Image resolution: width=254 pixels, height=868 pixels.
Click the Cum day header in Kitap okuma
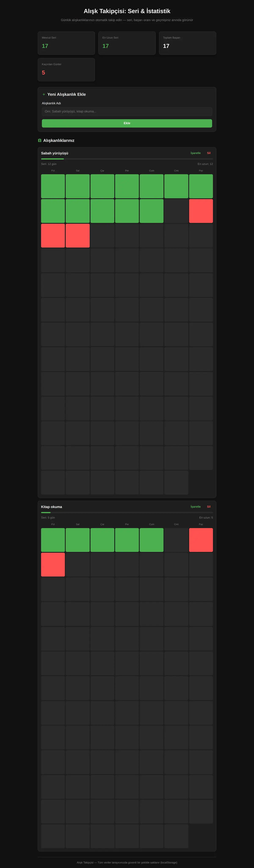pos(152,524)
